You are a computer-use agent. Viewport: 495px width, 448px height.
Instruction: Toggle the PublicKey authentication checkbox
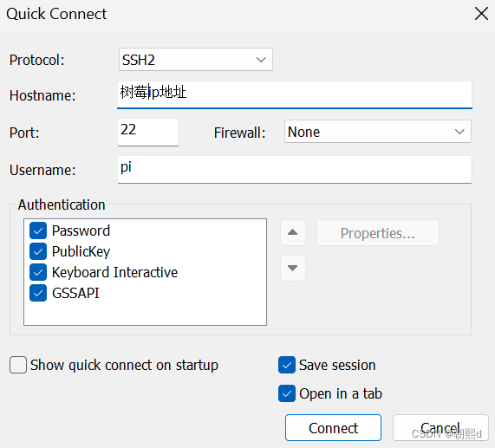click(38, 251)
